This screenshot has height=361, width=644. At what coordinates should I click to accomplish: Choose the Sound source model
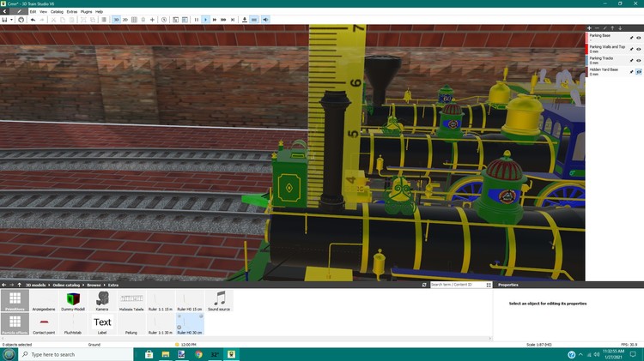[220, 302]
